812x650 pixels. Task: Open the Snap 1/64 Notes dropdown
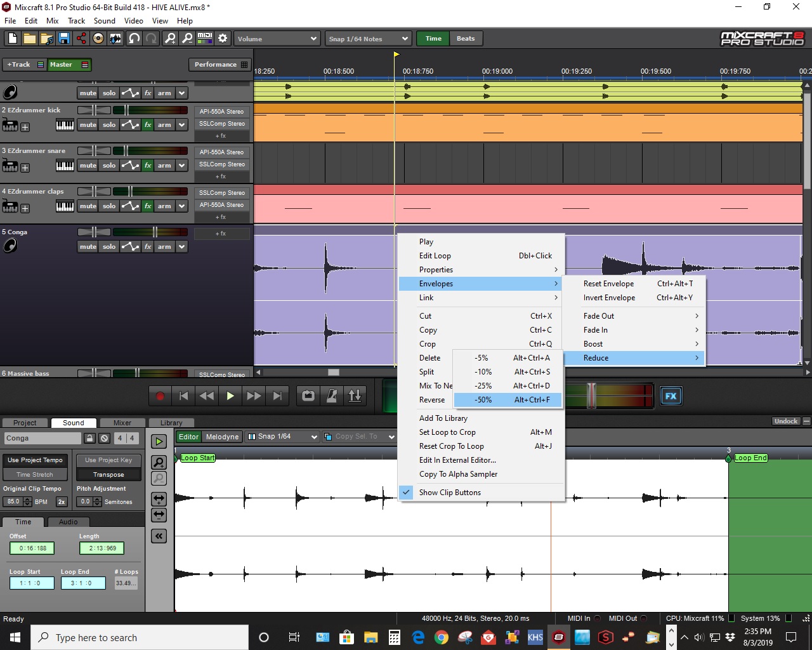pyautogui.click(x=368, y=39)
